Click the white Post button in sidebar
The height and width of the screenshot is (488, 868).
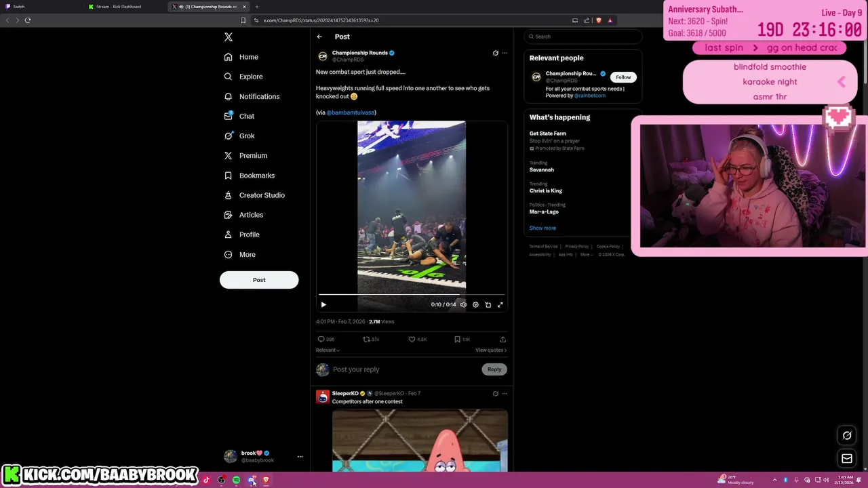click(x=259, y=280)
